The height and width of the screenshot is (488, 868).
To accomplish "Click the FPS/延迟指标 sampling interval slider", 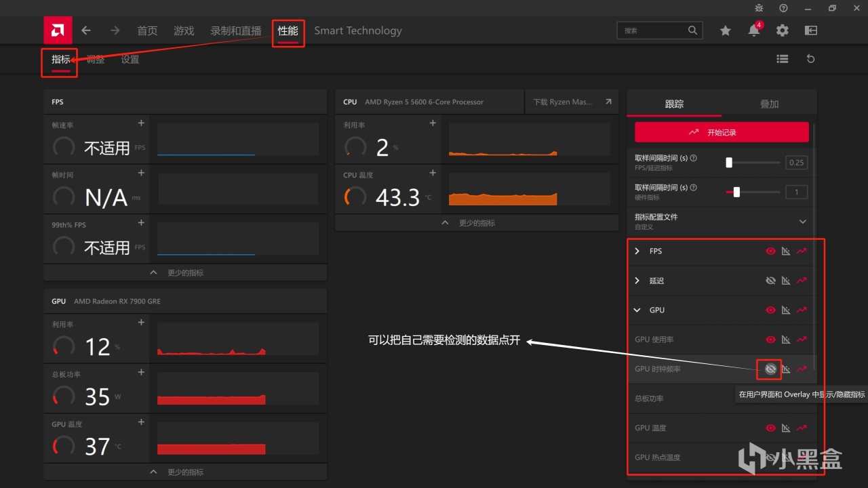I will (753, 163).
